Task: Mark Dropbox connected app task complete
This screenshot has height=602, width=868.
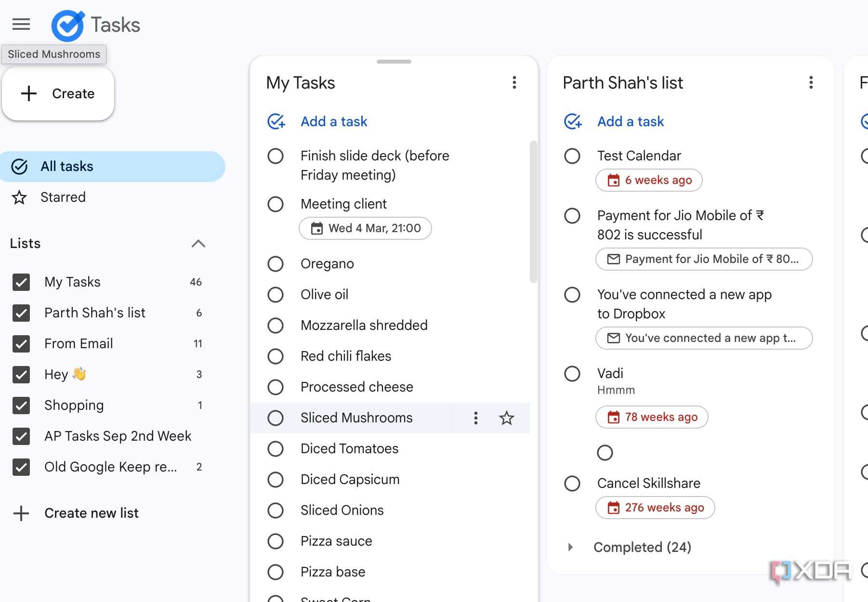Action: click(x=572, y=295)
